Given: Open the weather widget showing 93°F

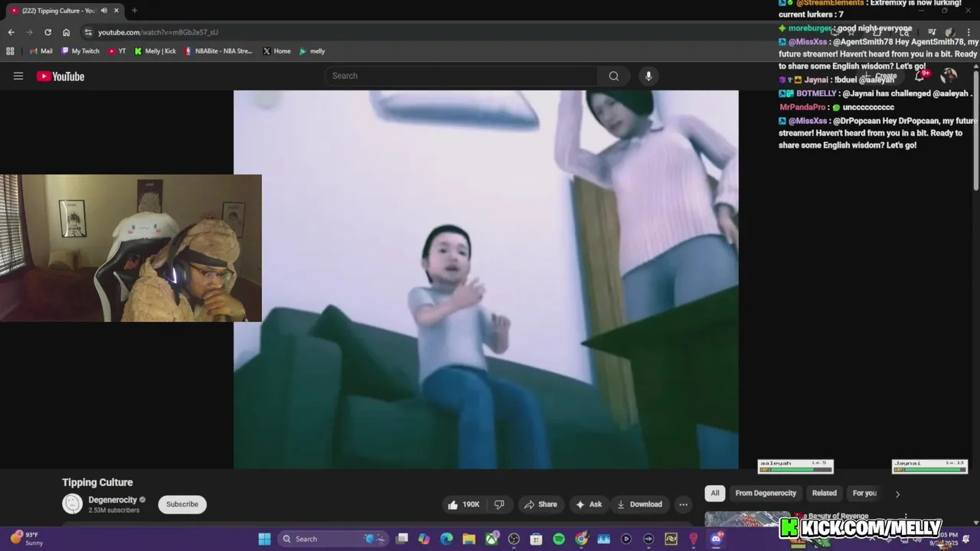Looking at the screenshot, I should pyautogui.click(x=27, y=539).
